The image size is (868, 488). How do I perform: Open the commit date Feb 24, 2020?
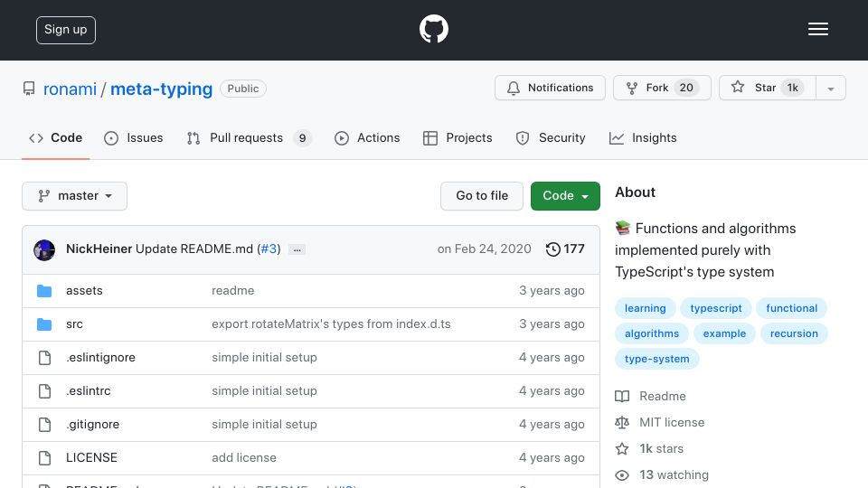(484, 249)
